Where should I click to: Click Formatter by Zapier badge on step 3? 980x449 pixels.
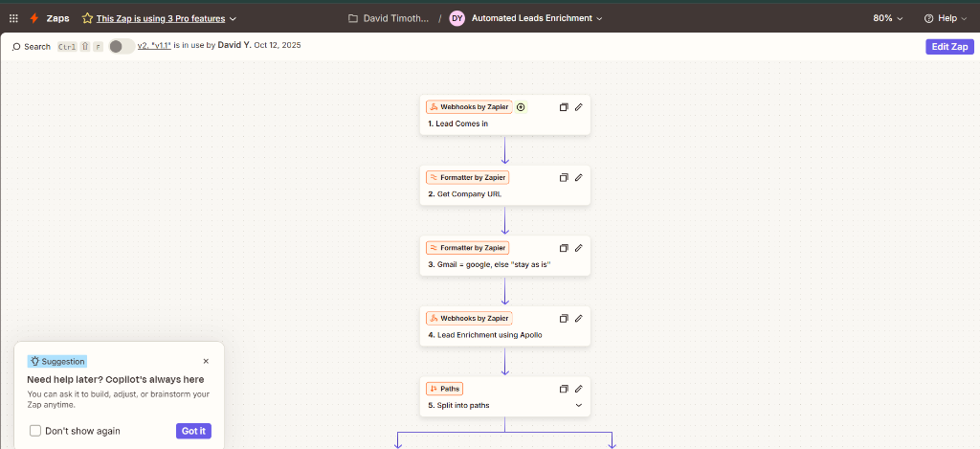pyautogui.click(x=467, y=248)
